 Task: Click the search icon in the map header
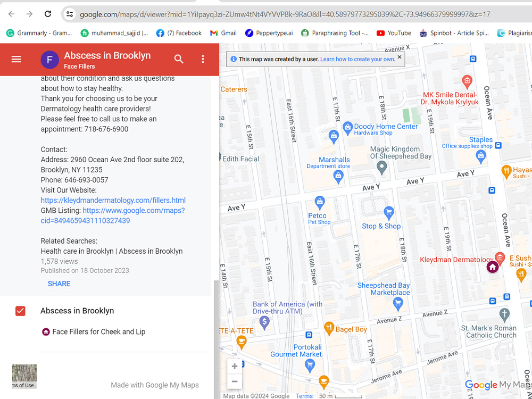tap(179, 60)
